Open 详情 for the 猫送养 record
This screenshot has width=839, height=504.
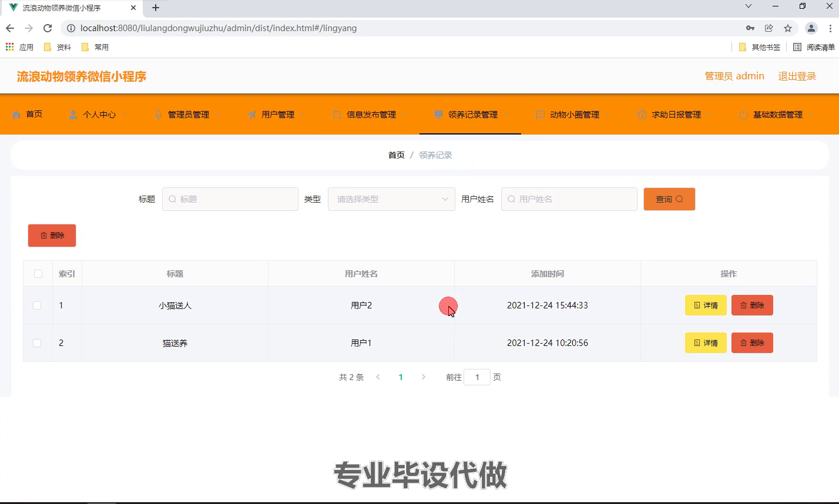(x=706, y=343)
